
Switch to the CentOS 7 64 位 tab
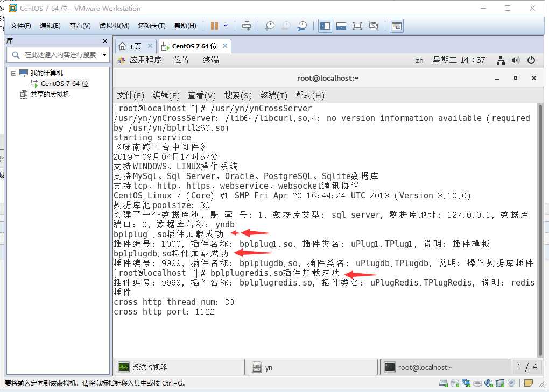point(190,46)
